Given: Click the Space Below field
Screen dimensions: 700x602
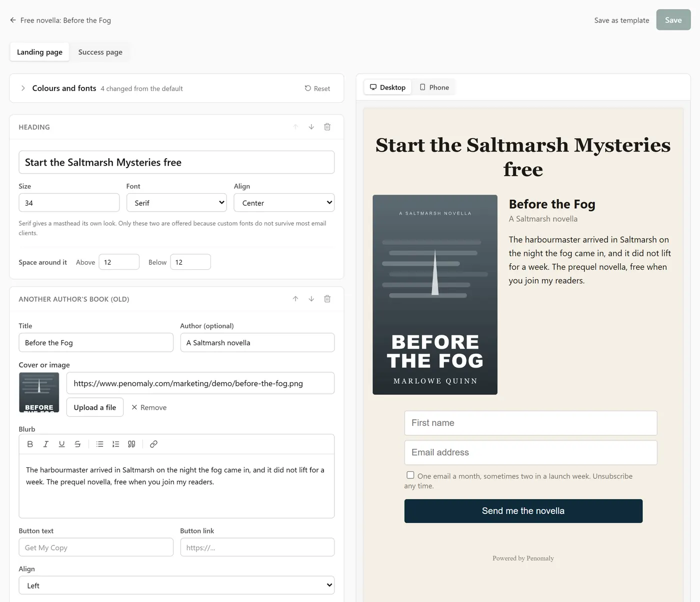Looking at the screenshot, I should click(x=190, y=262).
